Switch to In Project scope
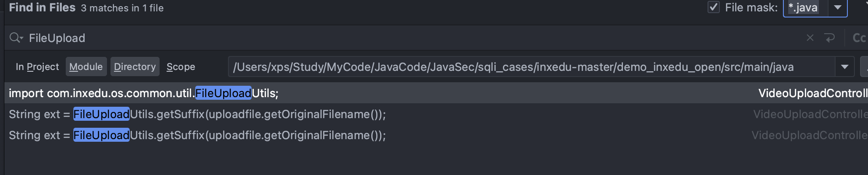868x175 pixels. pyautogui.click(x=37, y=67)
